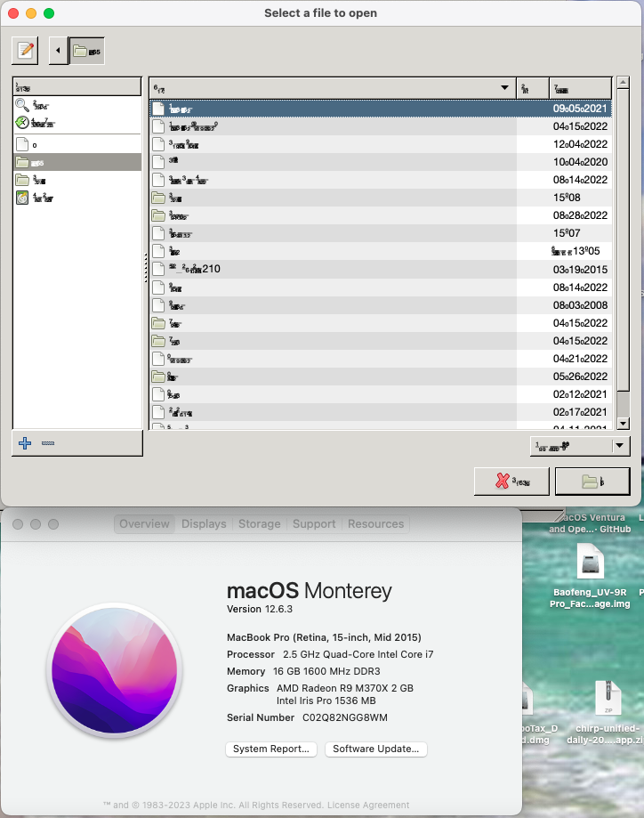
Task: Open the file type filter dropdown
Action: 580,446
